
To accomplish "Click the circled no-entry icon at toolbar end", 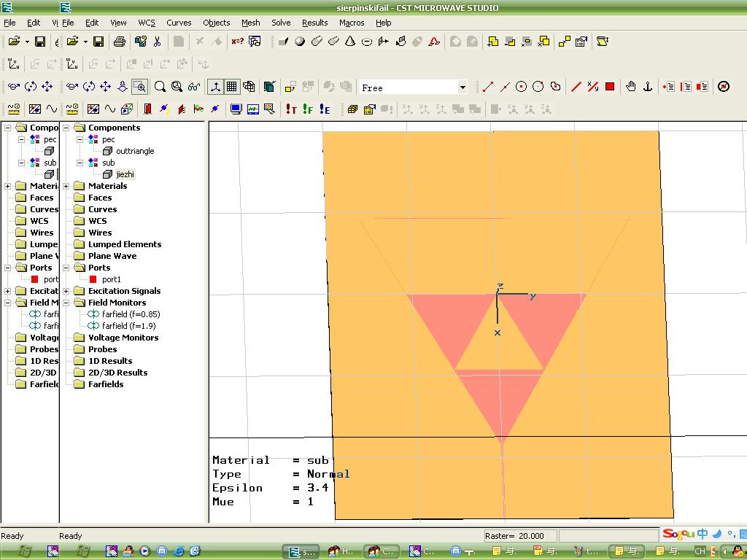I will coord(724,87).
